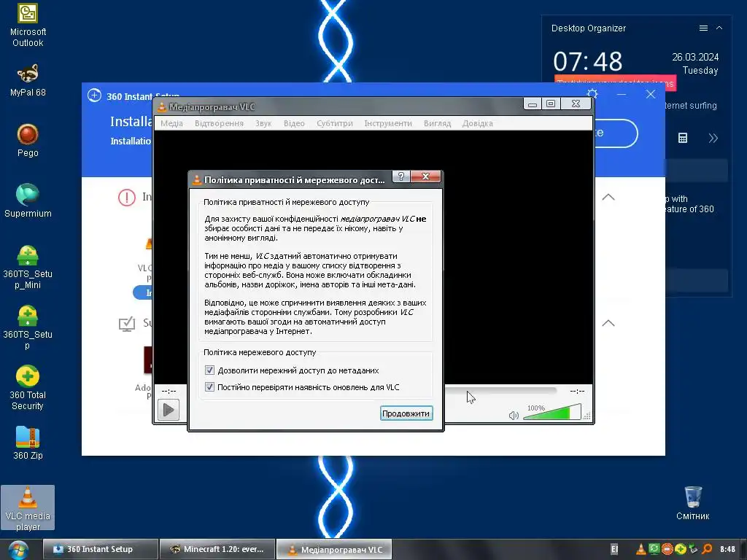
Task: Open the Звук menu
Action: pyautogui.click(x=263, y=123)
